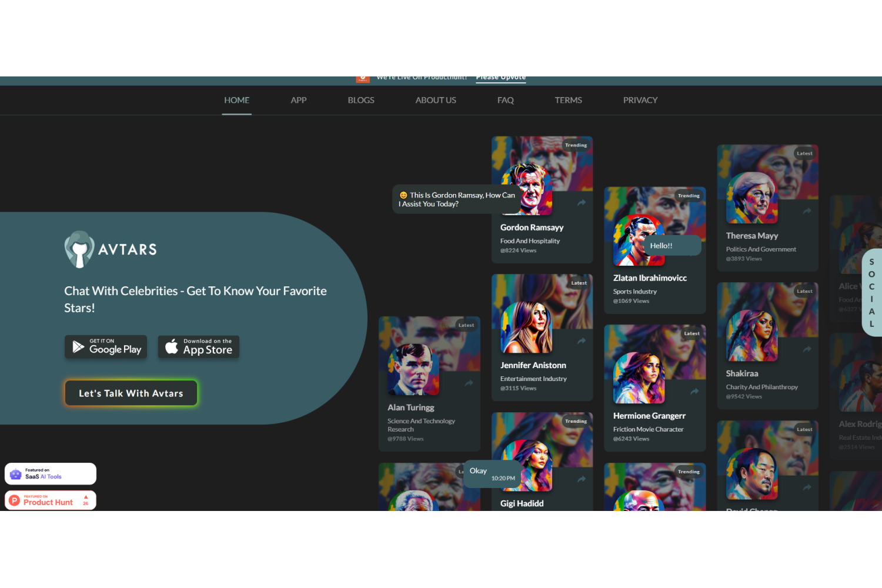This screenshot has height=588, width=882.
Task: Click Charity And Philanthropy category text
Action: pyautogui.click(x=762, y=387)
